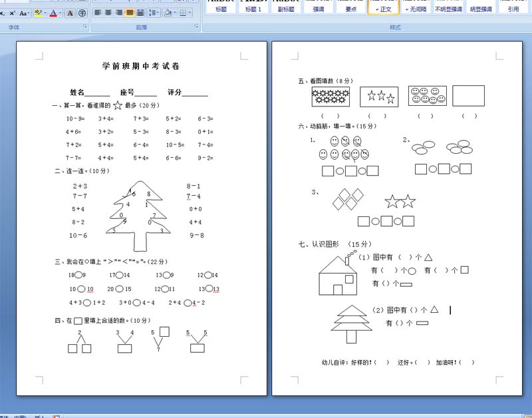Open highlight color dropdown arrow
Viewport: 532px width, 418px height.
[45, 13]
